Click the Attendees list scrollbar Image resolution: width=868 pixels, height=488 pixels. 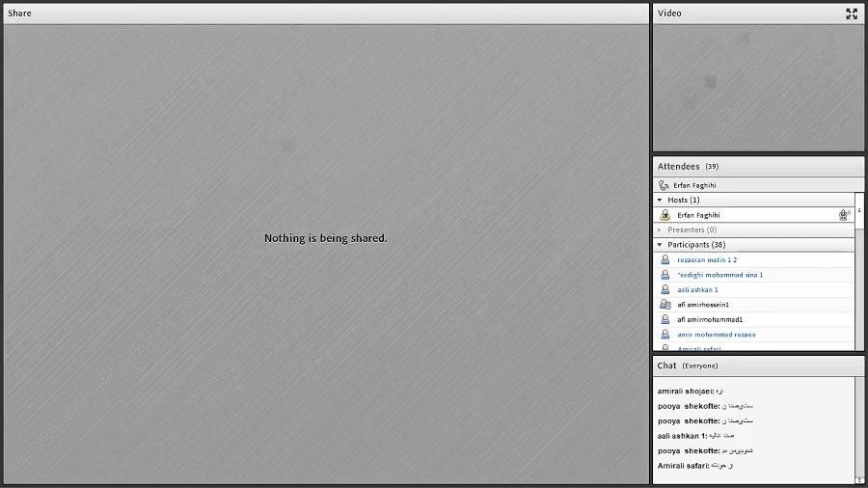pos(859,271)
